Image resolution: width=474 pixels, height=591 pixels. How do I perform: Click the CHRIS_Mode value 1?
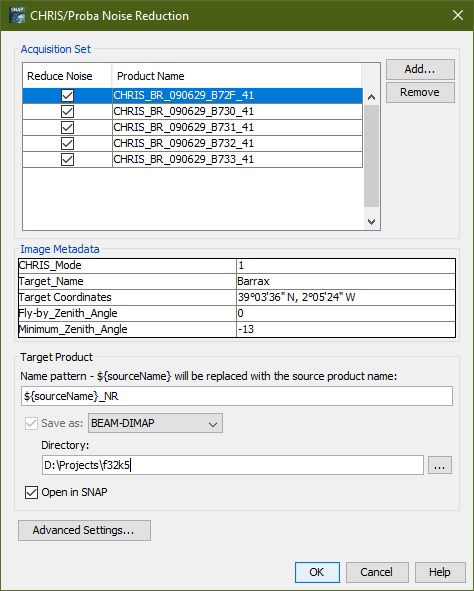[x=346, y=265]
